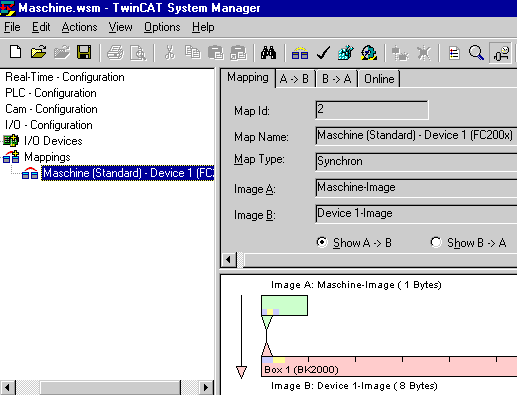Create a new configuration file

coord(15,53)
